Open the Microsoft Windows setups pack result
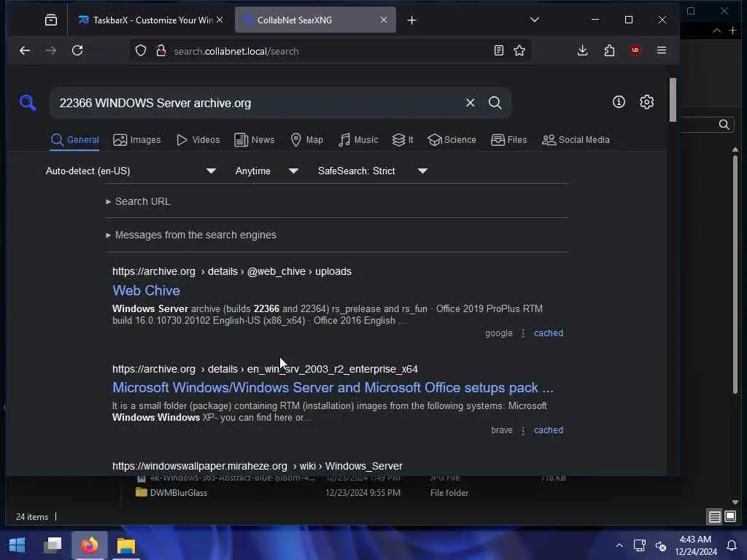This screenshot has height=560, width=747. pos(333,388)
